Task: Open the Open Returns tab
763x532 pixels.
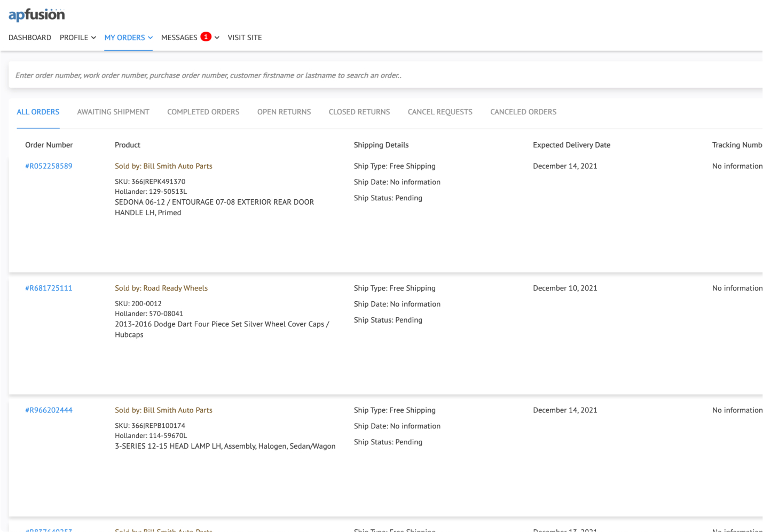Action: [x=284, y=112]
